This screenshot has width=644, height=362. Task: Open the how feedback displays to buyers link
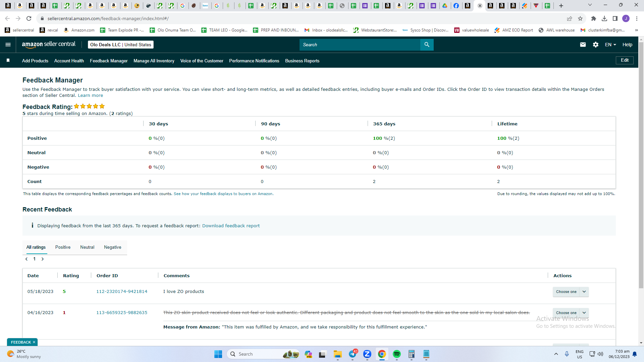(x=224, y=194)
